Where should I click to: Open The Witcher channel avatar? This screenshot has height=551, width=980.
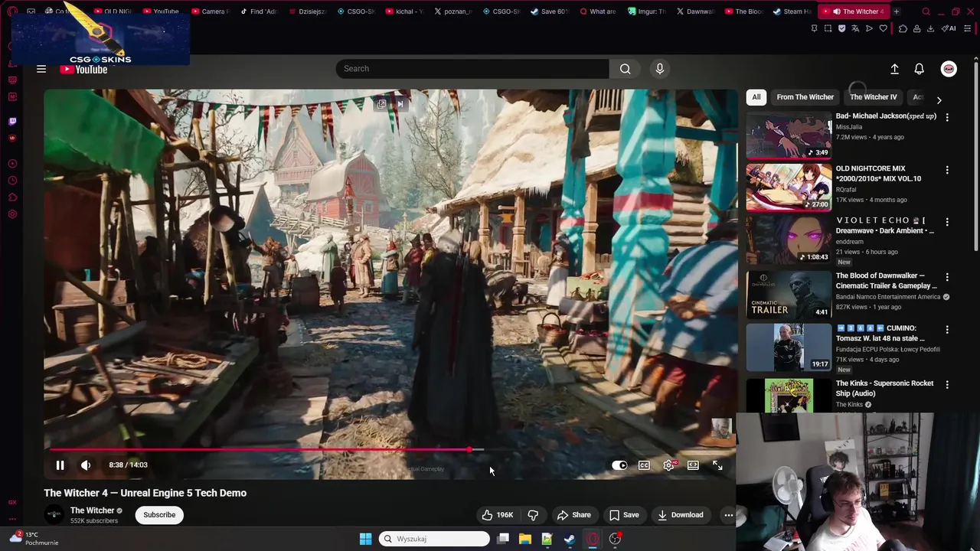54,514
